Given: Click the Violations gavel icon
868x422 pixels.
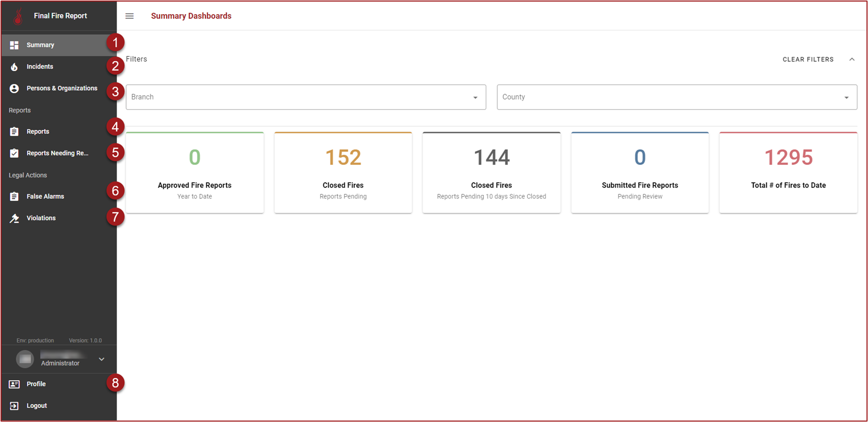Looking at the screenshot, I should pyautogui.click(x=14, y=218).
